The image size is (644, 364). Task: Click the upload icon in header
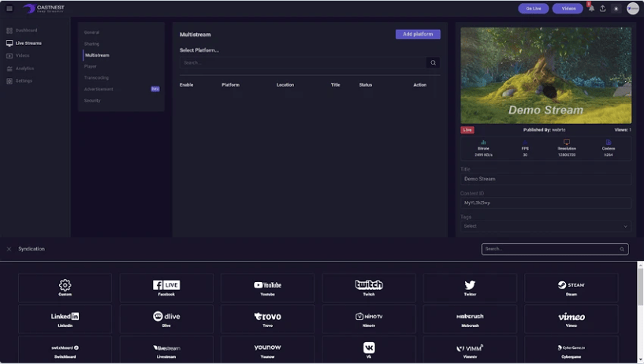click(602, 8)
